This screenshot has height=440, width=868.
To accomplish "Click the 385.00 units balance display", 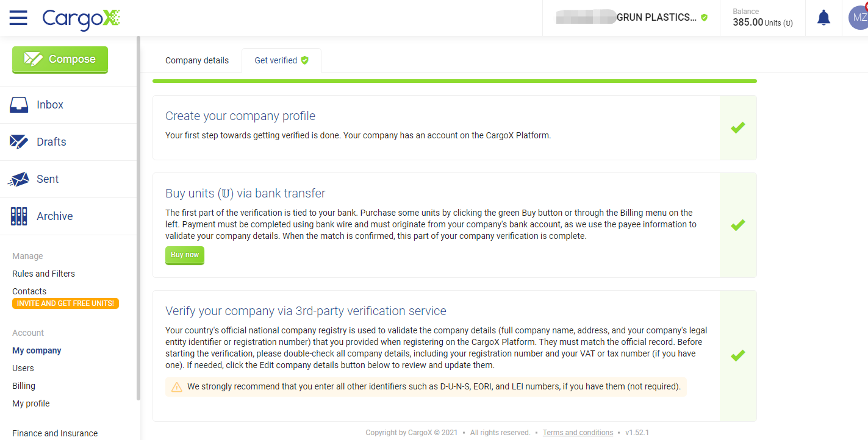I will pos(762,18).
